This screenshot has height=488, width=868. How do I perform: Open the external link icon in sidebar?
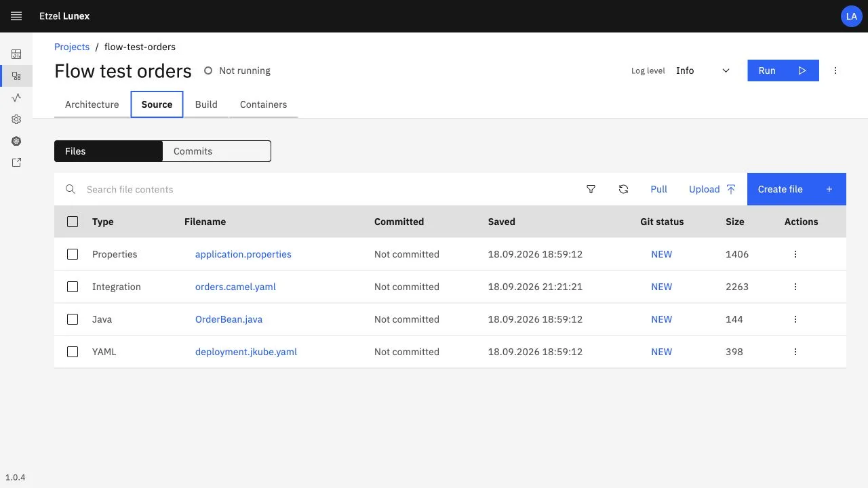point(16,163)
